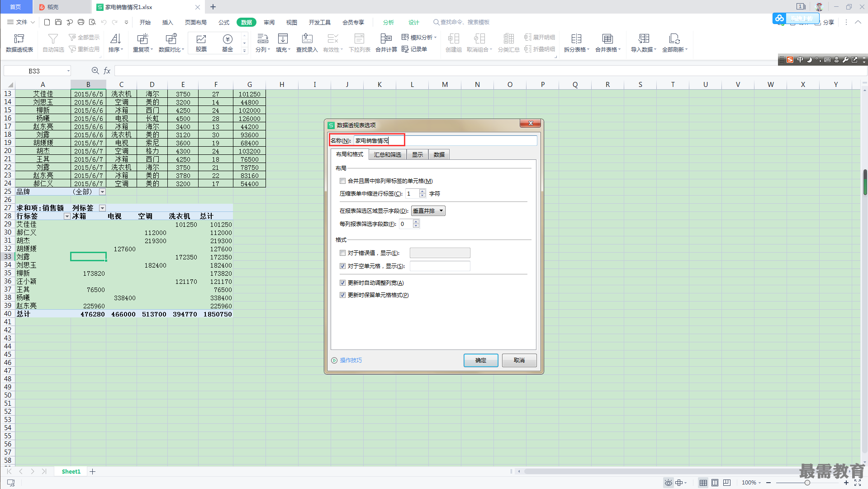Click the 填充 fill icon

click(x=283, y=39)
